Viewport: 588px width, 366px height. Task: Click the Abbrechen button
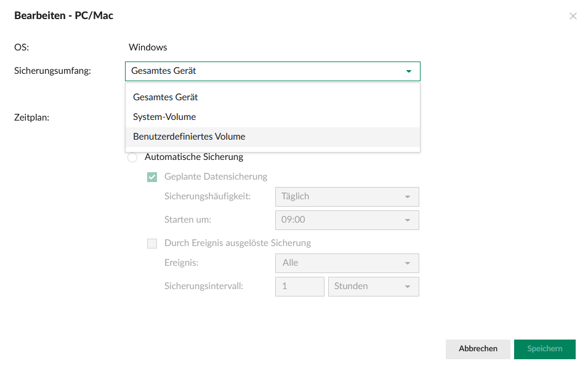click(478, 349)
